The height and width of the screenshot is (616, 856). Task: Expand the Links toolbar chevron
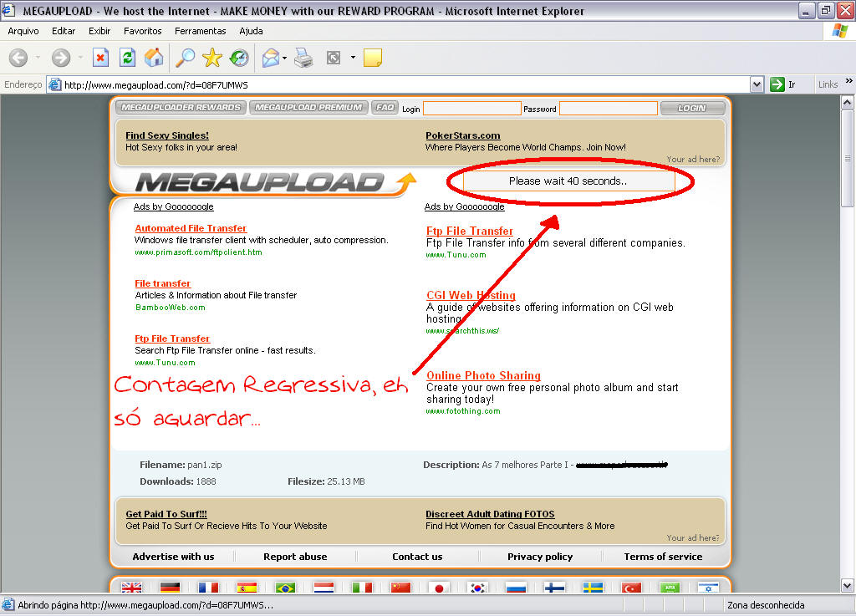[849, 81]
